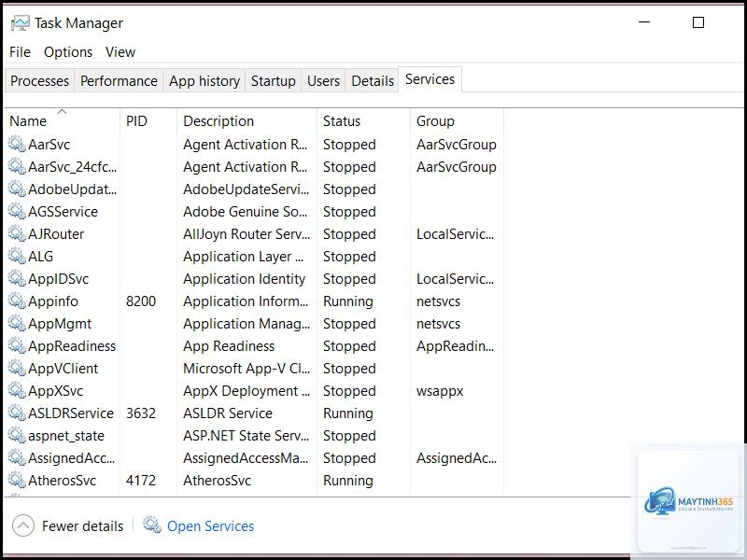Switch to the Details tab
Screen dimensions: 747x560
(373, 81)
